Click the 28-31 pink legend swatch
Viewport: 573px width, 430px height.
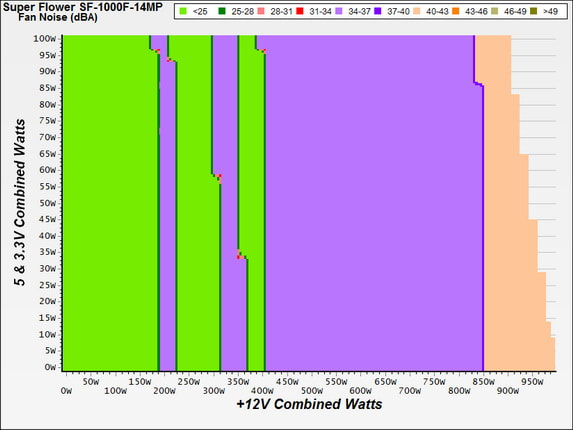261,11
